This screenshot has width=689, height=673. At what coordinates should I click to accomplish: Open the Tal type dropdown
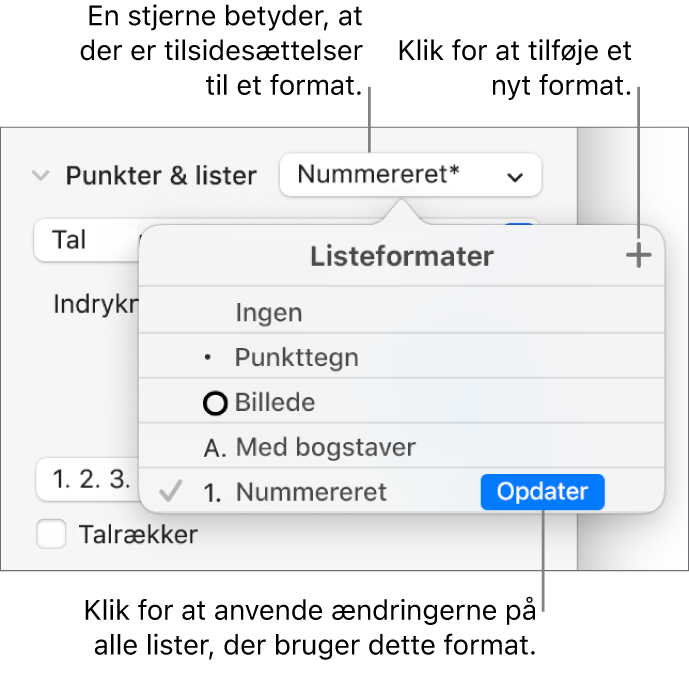coord(87,240)
